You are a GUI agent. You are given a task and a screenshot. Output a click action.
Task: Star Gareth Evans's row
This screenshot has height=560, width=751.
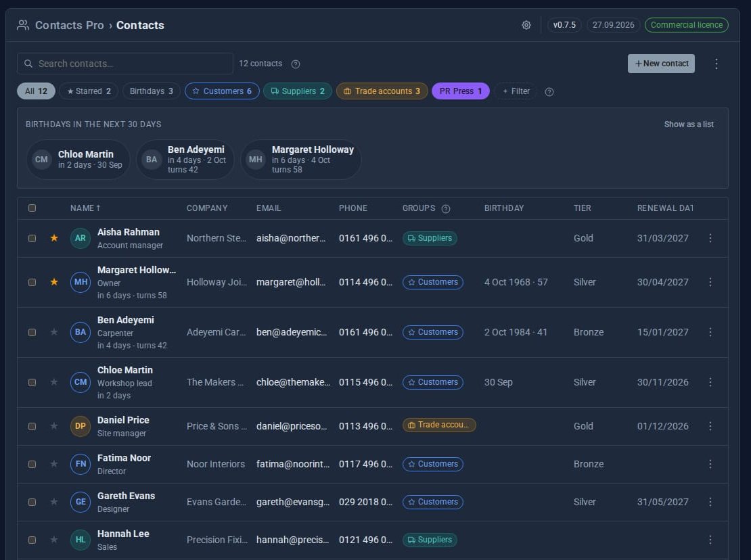point(54,502)
